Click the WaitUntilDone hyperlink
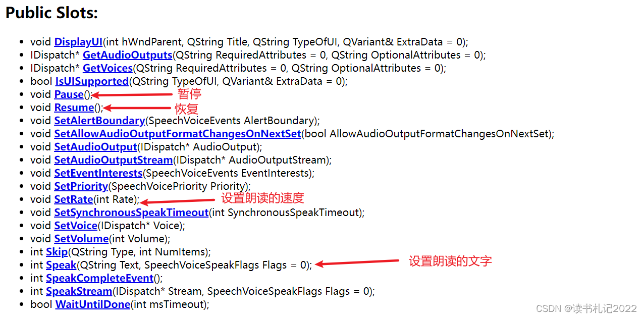Viewport: 644px width, 318px height. tap(93, 304)
